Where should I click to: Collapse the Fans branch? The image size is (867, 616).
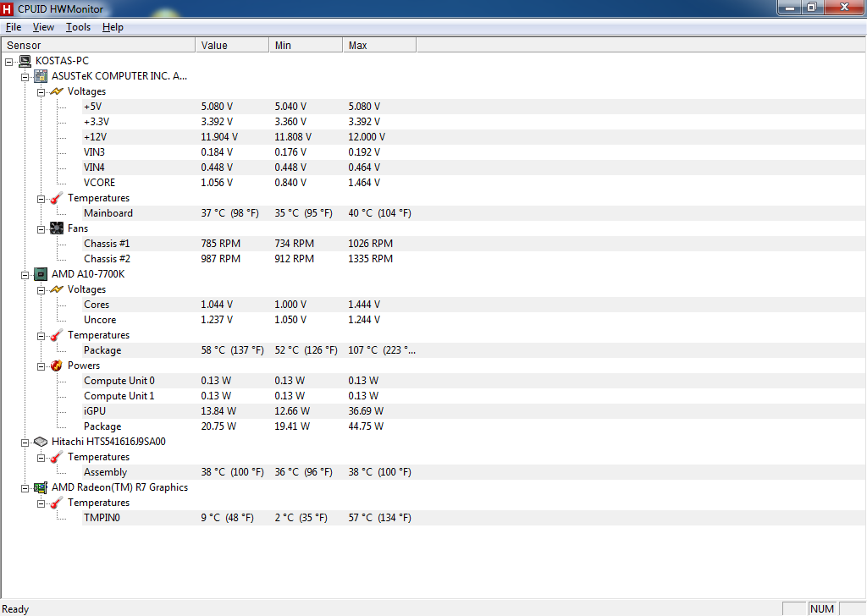click(x=41, y=229)
